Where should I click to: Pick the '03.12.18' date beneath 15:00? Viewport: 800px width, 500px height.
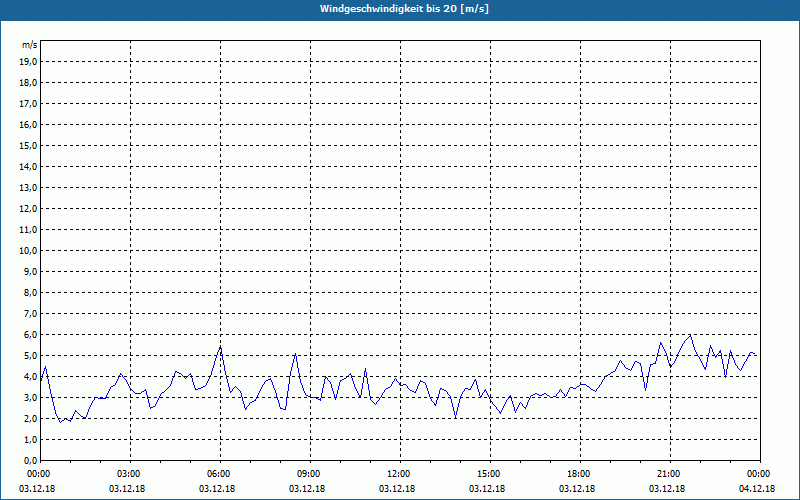487,489
